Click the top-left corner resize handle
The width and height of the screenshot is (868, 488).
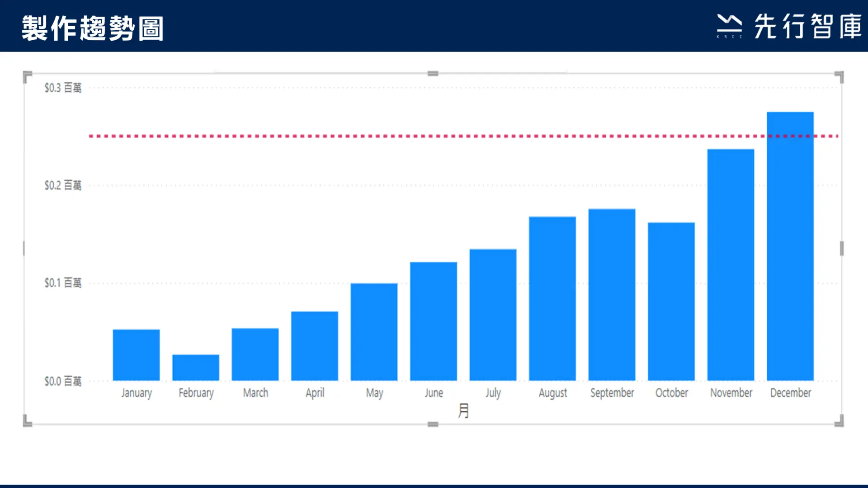pyautogui.click(x=27, y=76)
